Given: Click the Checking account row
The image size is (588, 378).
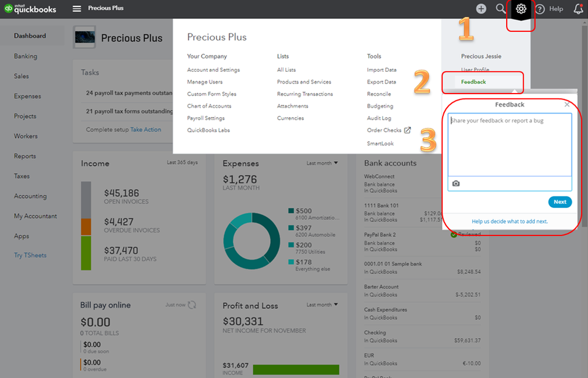Looking at the screenshot, I should [x=422, y=336].
